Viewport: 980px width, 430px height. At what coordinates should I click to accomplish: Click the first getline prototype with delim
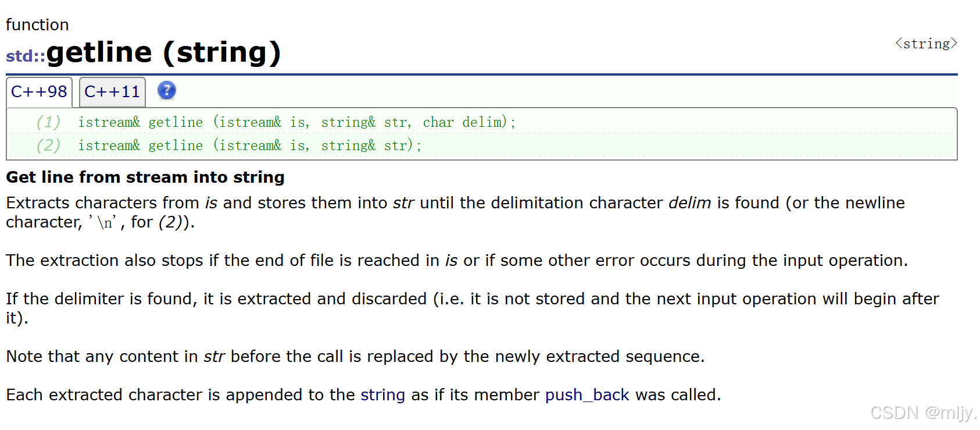(297, 122)
